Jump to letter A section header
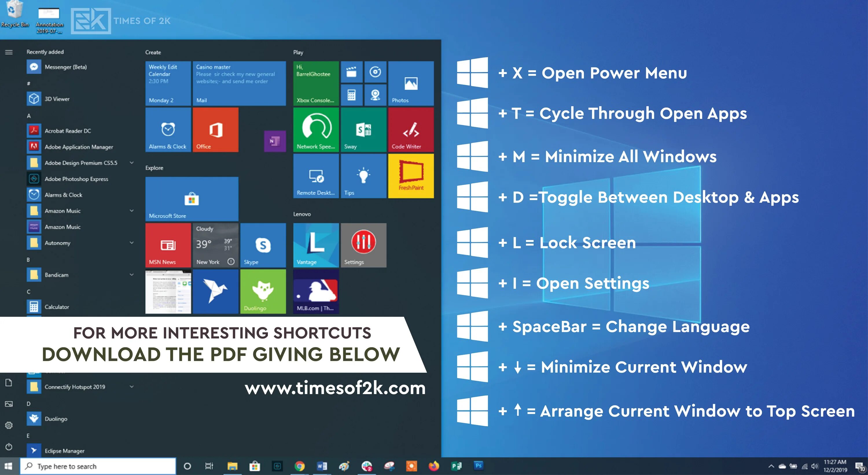 click(x=29, y=116)
